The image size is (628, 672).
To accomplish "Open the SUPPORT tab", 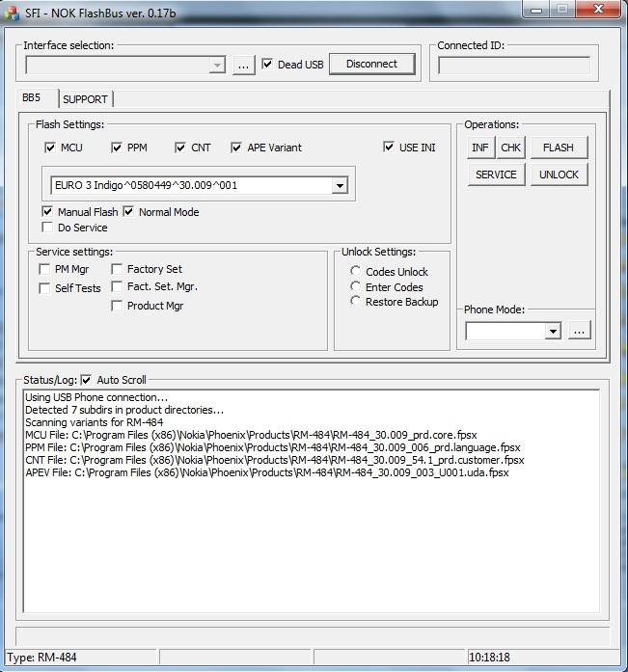I will click(85, 99).
